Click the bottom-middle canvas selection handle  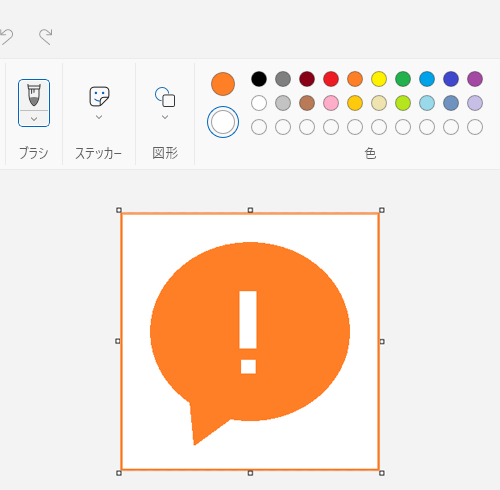tap(250, 473)
